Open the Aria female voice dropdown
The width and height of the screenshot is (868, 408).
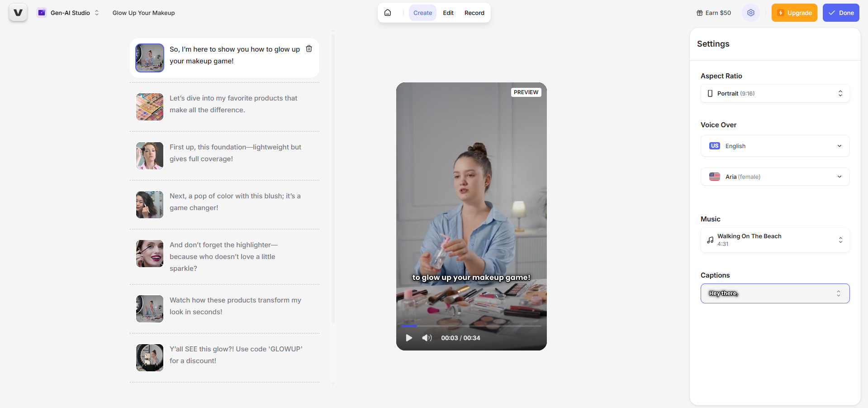click(x=774, y=177)
